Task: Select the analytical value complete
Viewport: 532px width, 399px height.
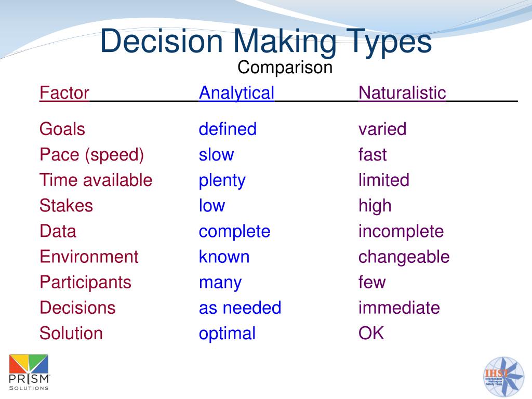Action: click(234, 232)
